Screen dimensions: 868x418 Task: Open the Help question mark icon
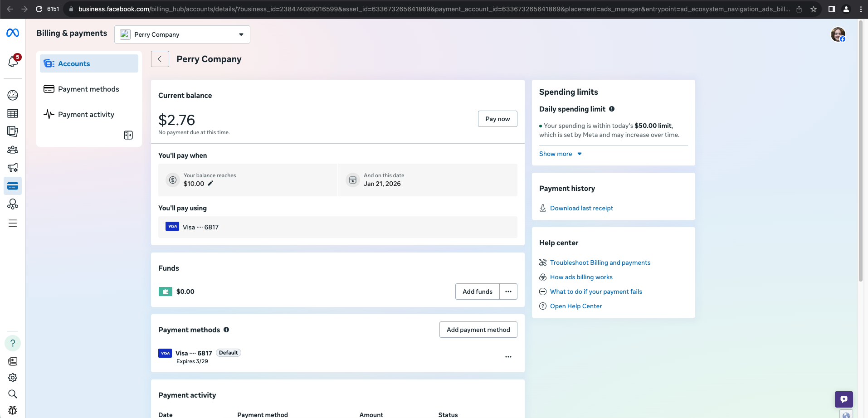click(x=13, y=343)
